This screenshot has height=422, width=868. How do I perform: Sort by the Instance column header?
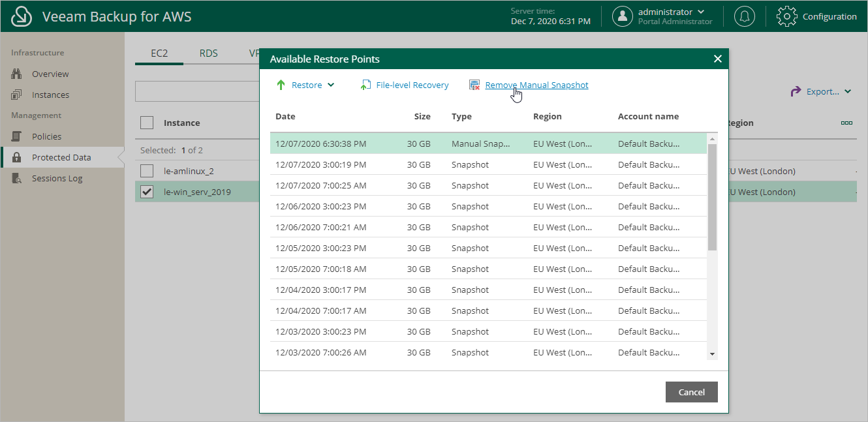pyautogui.click(x=181, y=123)
